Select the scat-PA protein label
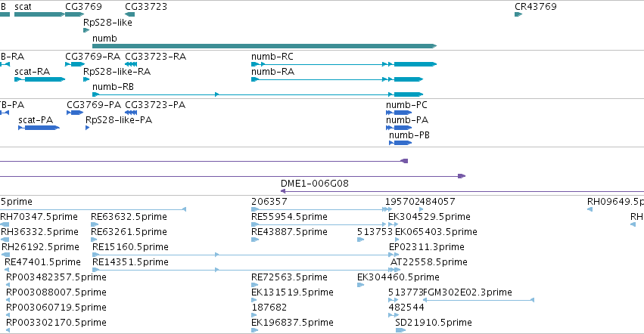 (x=36, y=120)
